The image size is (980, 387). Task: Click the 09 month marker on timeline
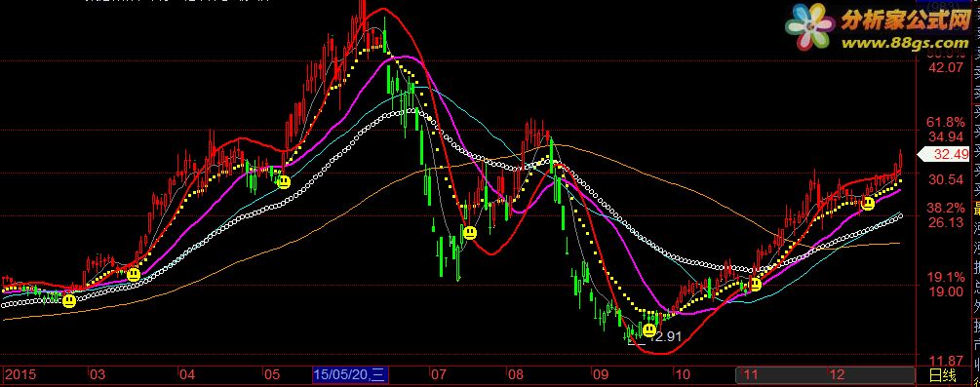(x=600, y=375)
